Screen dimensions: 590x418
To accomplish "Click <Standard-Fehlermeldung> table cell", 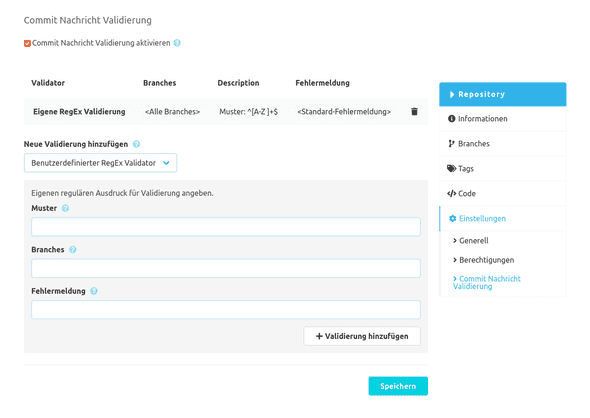I will (344, 111).
